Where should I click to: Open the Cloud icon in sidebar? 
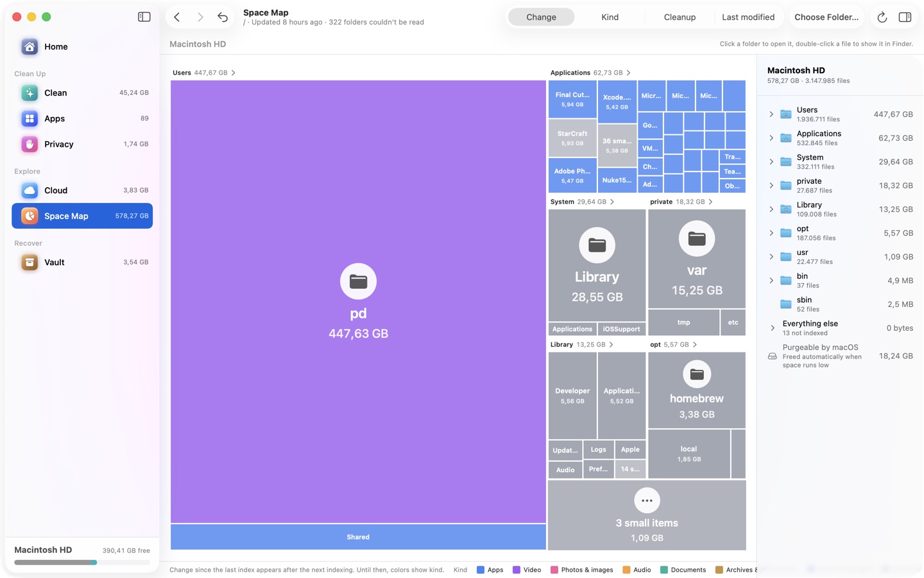click(x=30, y=191)
